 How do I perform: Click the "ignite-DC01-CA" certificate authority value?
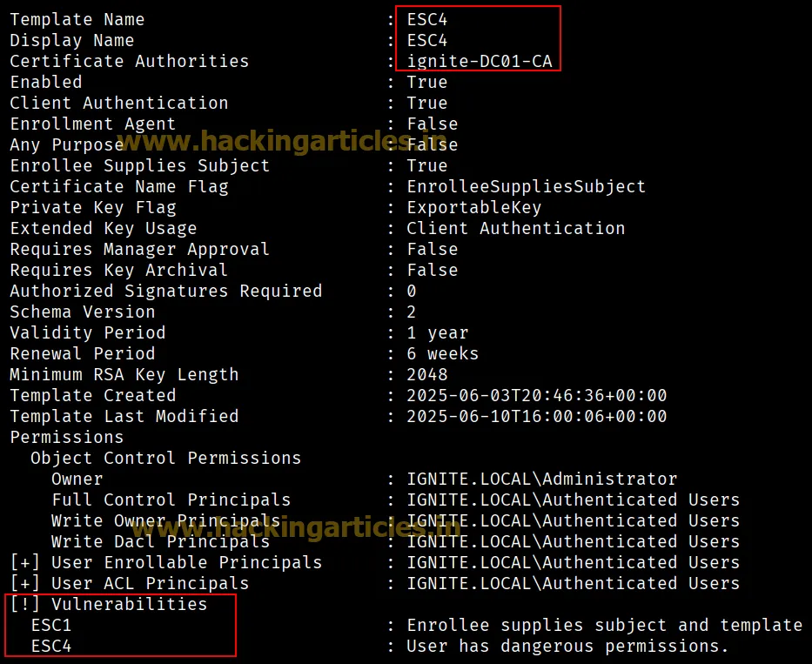click(x=480, y=61)
